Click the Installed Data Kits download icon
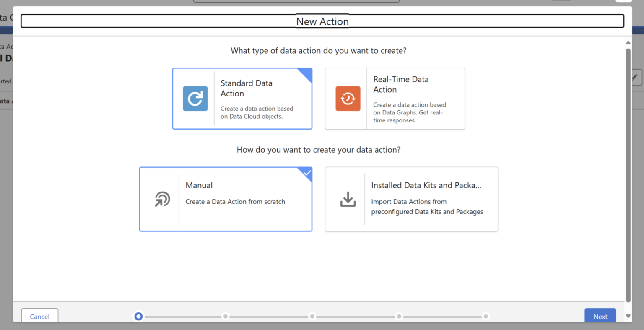644x330 pixels. 348,199
